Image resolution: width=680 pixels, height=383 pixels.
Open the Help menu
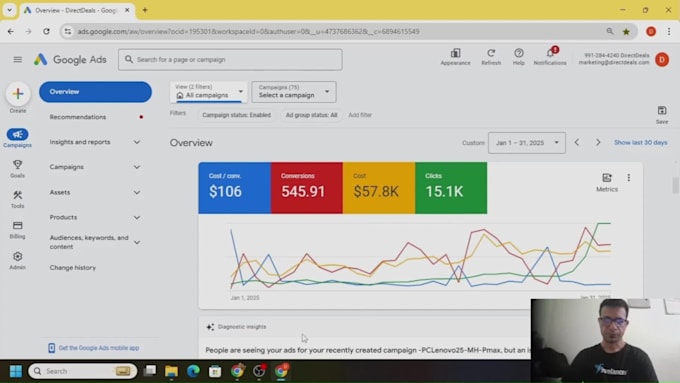pos(519,57)
